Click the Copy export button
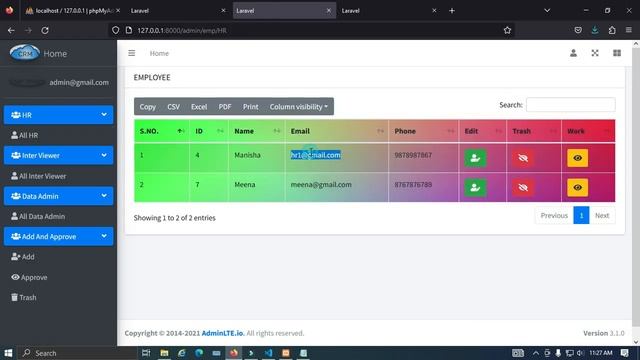This screenshot has height=360, width=640. pyautogui.click(x=148, y=107)
